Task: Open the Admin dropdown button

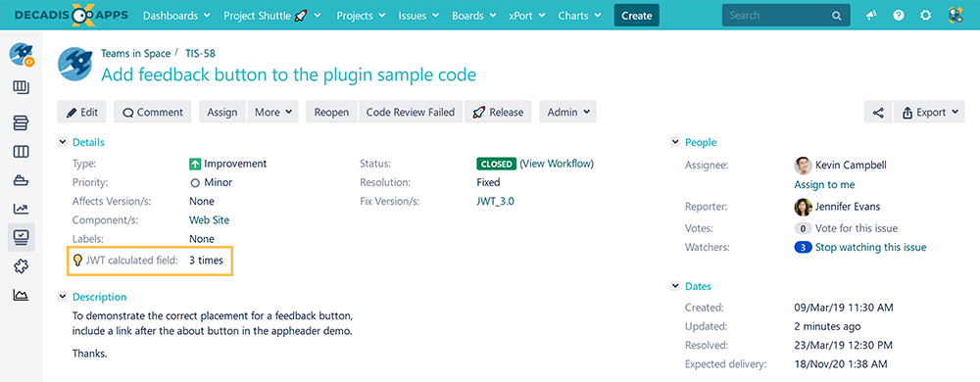Action: pos(568,113)
